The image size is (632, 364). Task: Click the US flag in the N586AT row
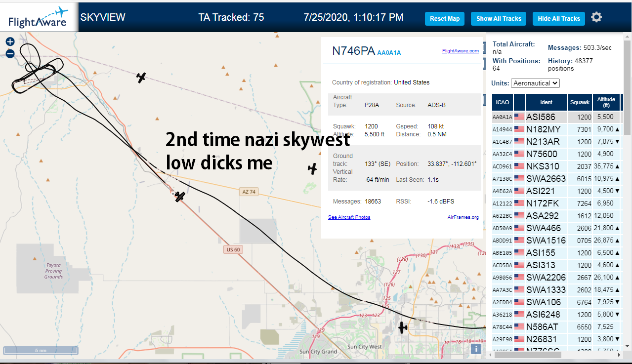click(x=519, y=327)
